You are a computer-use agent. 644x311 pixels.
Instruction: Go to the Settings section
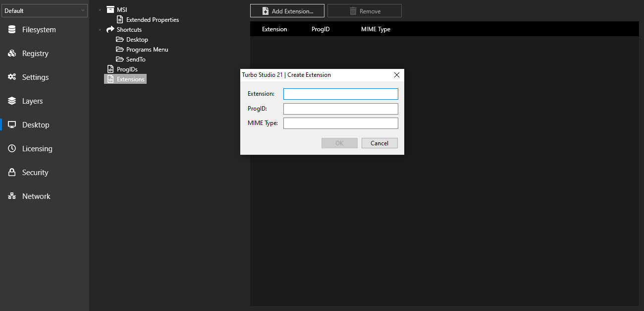click(35, 77)
